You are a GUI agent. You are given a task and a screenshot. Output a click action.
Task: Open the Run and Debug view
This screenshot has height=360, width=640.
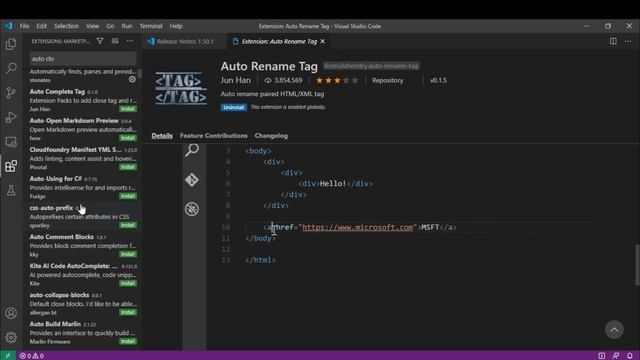point(11,117)
